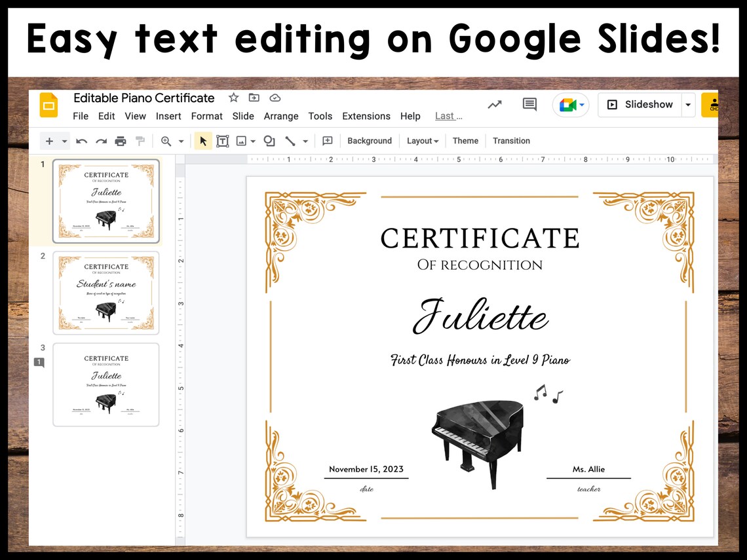Click the Zoom tool icon
The width and height of the screenshot is (747, 560).
(x=166, y=140)
